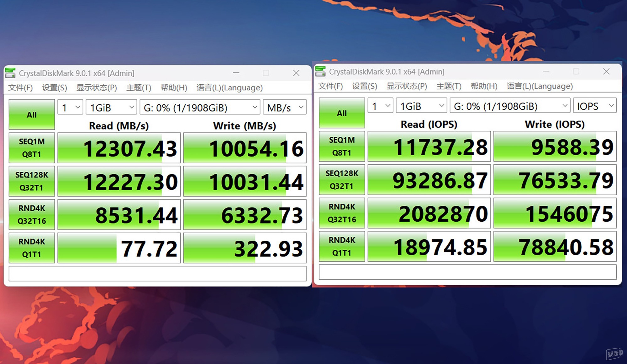The image size is (627, 364).
Task: Click the 9588.39 write IOPS result
Action: pos(555,146)
